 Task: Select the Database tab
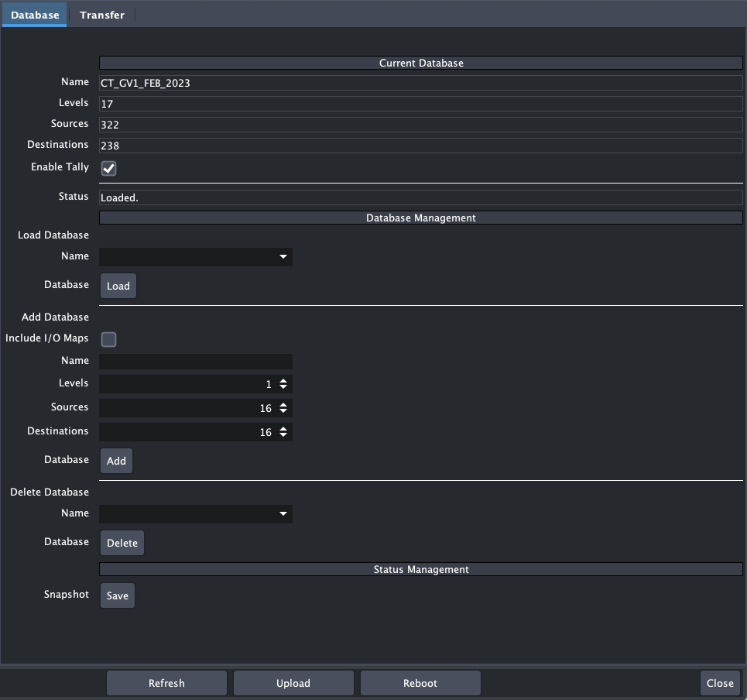coord(34,14)
